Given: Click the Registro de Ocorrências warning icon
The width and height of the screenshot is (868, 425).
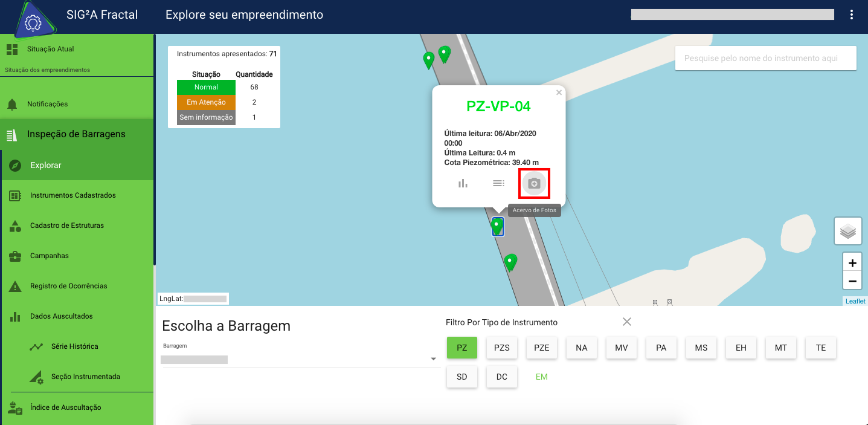Looking at the screenshot, I should click(16, 286).
